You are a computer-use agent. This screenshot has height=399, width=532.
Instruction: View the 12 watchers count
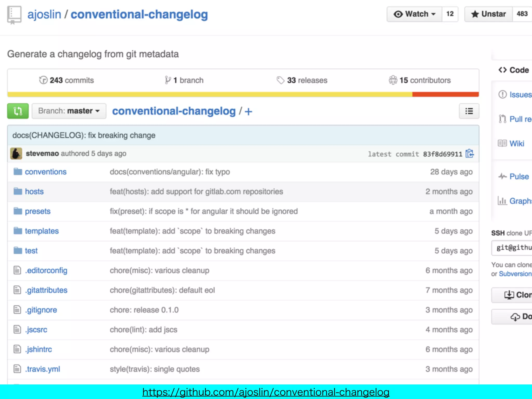450,14
